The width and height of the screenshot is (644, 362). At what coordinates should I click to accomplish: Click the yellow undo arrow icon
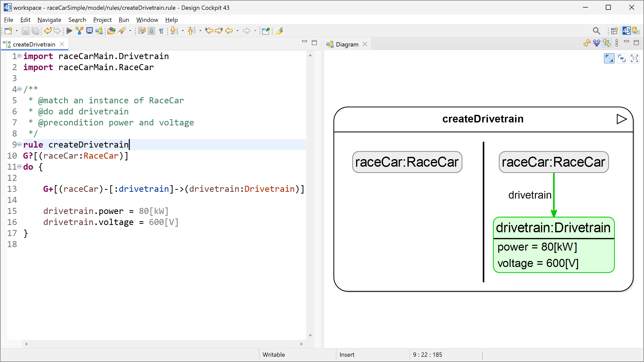(x=48, y=31)
